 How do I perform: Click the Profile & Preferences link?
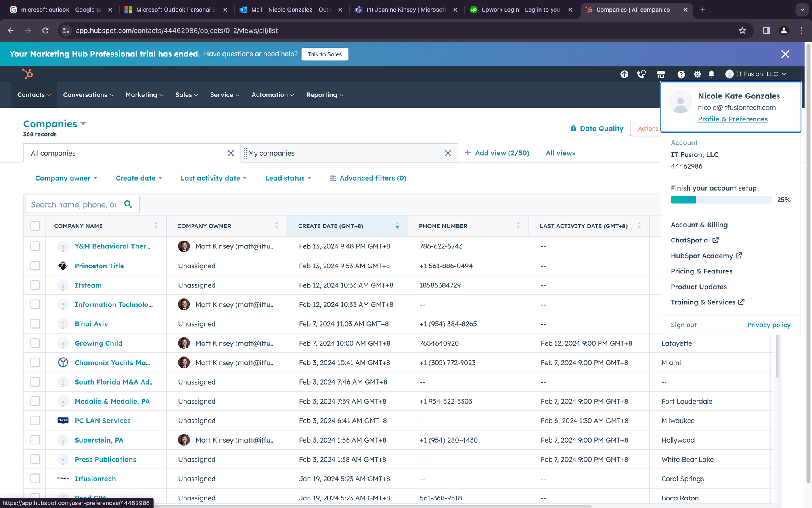pyautogui.click(x=732, y=119)
